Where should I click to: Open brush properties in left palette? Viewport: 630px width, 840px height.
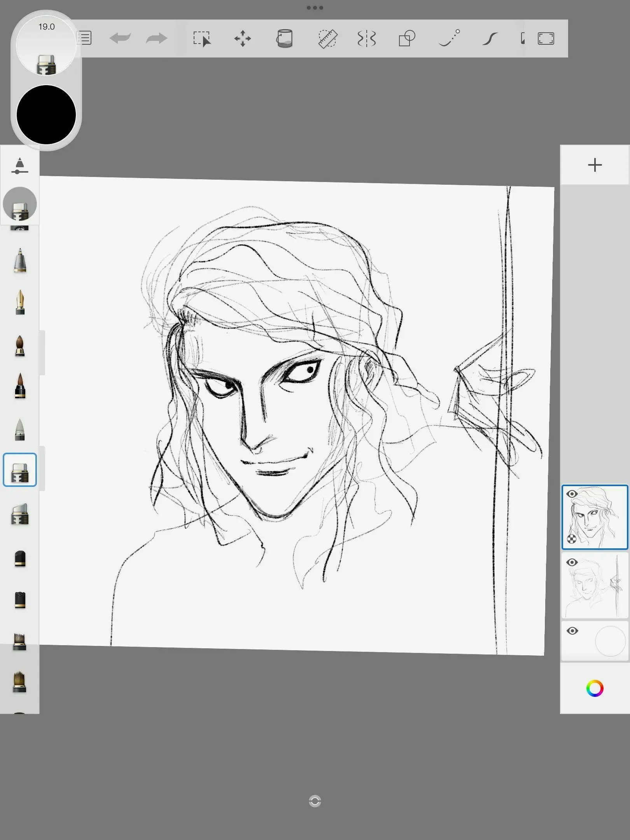[20, 166]
